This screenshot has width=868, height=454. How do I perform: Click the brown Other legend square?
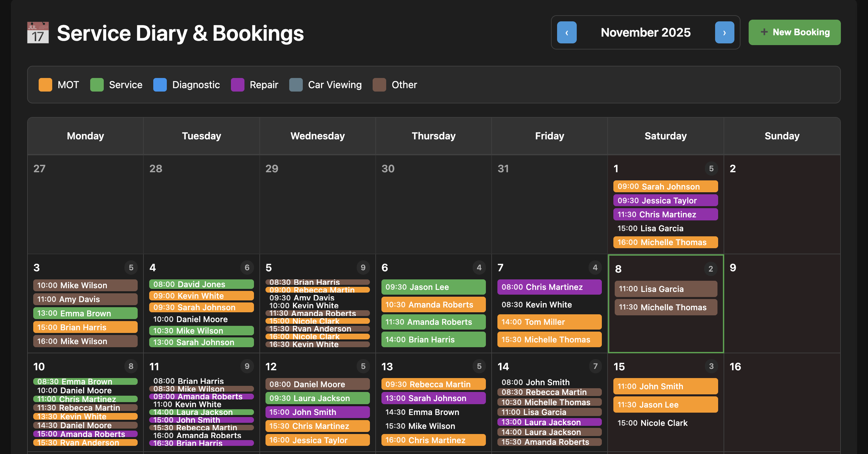(x=379, y=84)
